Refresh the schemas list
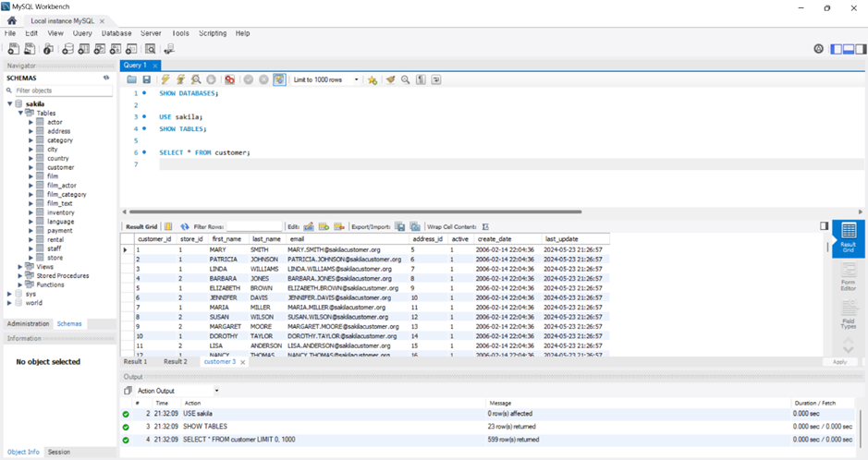The width and height of the screenshot is (868, 460). pyautogui.click(x=106, y=78)
